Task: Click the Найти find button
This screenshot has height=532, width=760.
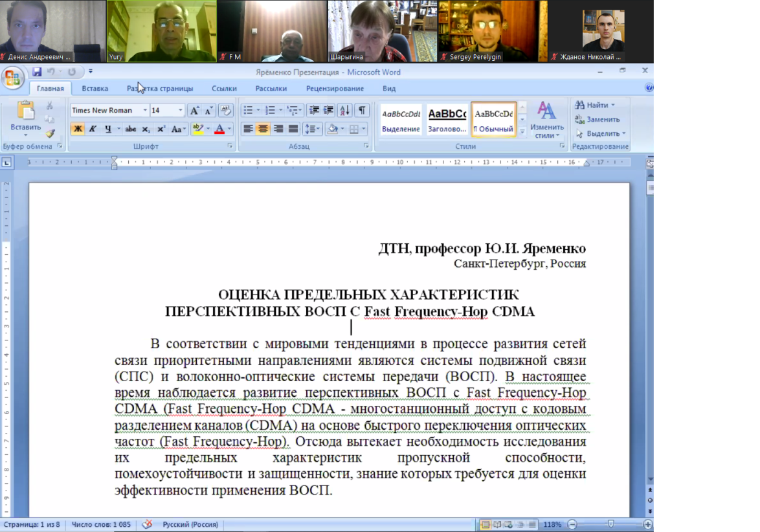Action: click(594, 105)
